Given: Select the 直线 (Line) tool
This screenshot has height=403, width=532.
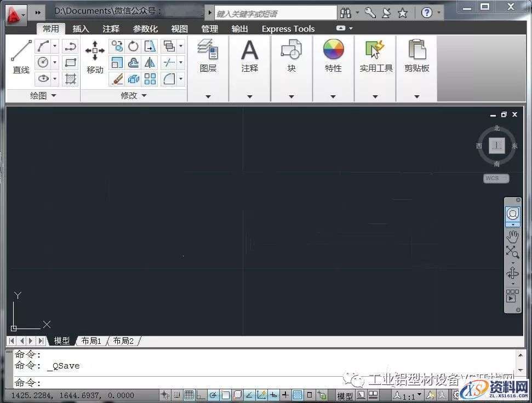Looking at the screenshot, I should point(20,55).
